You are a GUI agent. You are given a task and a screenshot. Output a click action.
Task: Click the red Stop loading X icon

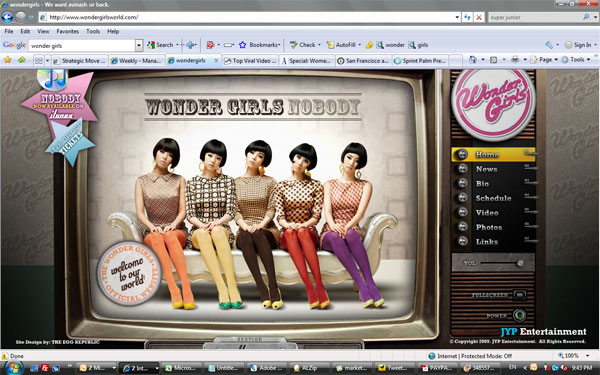[479, 17]
